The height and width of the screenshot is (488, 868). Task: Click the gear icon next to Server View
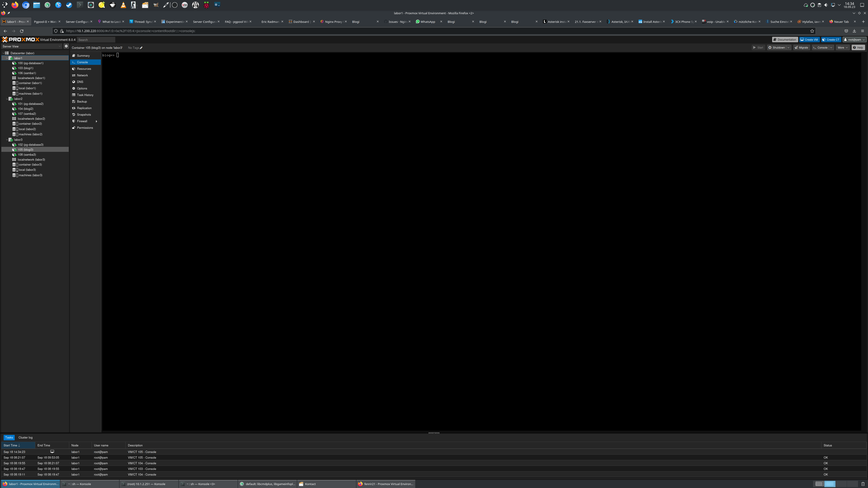66,46
